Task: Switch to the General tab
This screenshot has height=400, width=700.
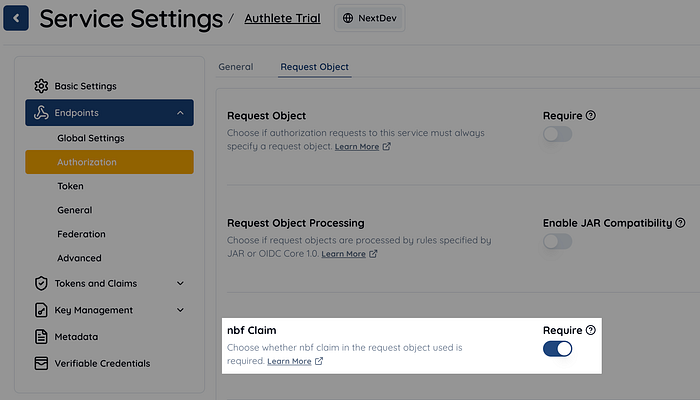Action: click(236, 67)
